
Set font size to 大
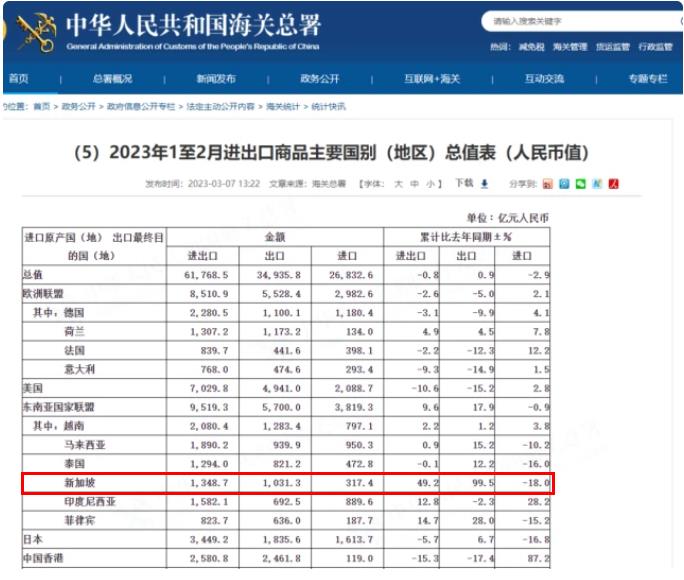pyautogui.click(x=398, y=184)
